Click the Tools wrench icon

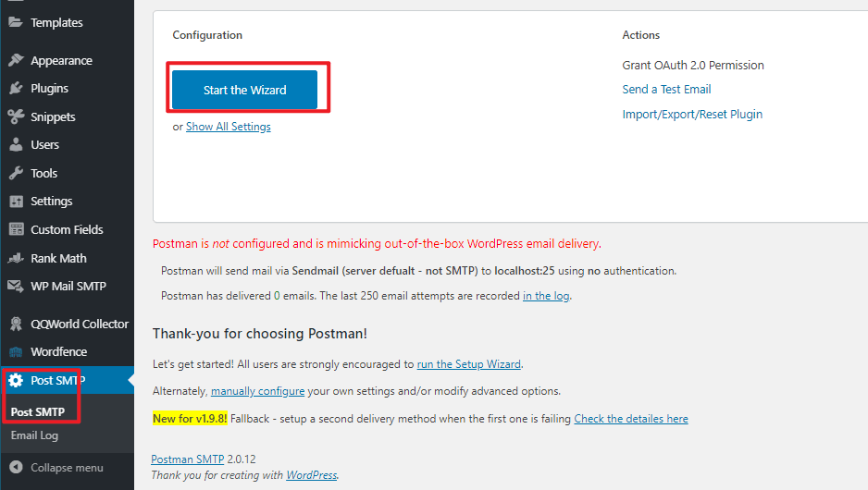16,173
